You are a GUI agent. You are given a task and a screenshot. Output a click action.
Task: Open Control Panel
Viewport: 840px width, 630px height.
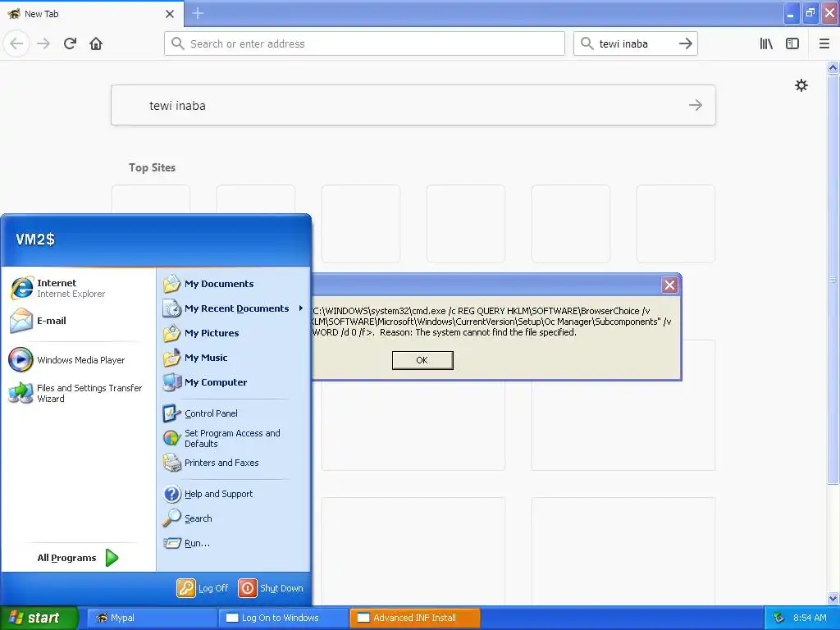click(234, 413)
